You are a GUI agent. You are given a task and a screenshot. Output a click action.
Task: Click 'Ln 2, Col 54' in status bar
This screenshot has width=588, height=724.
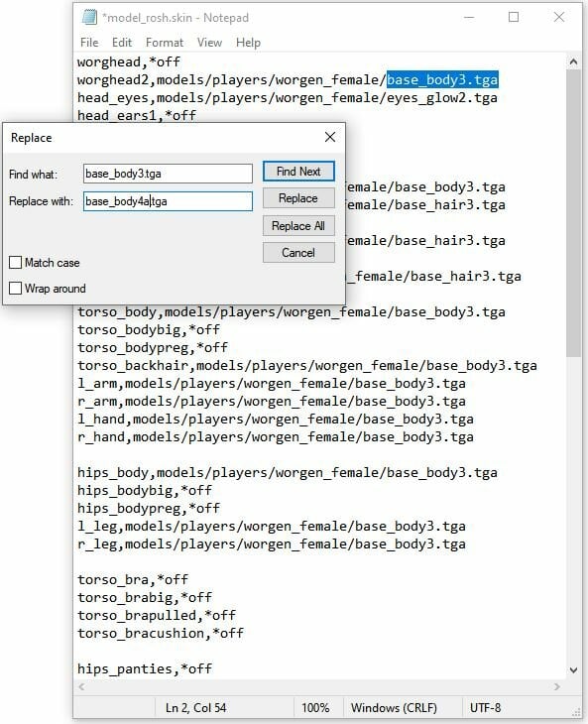pos(196,708)
